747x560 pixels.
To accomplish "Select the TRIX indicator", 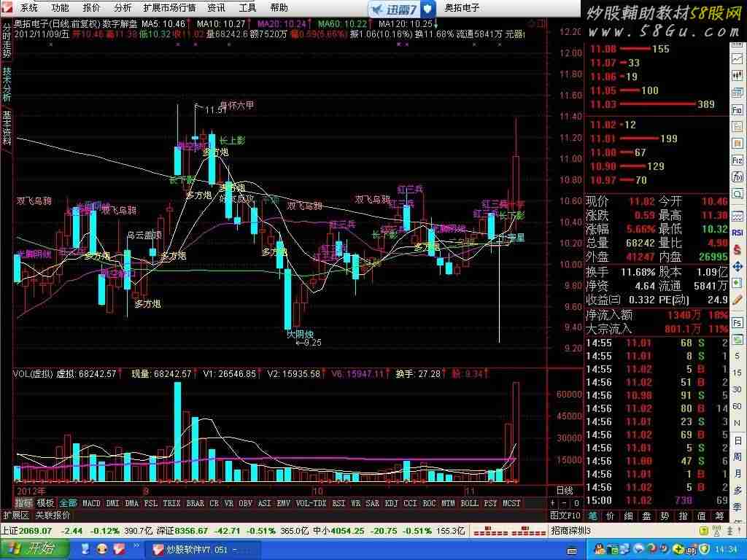I will coord(171,503).
